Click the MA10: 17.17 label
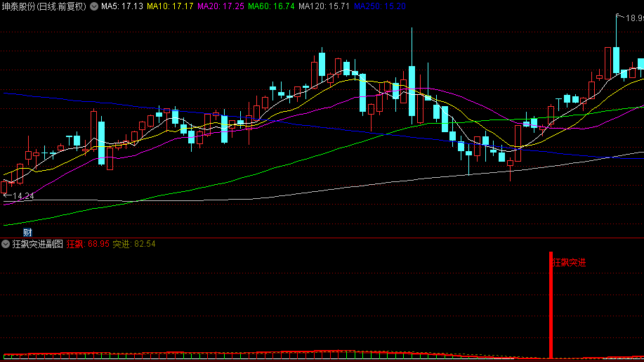The width and height of the screenshot is (644, 362). [170, 6]
